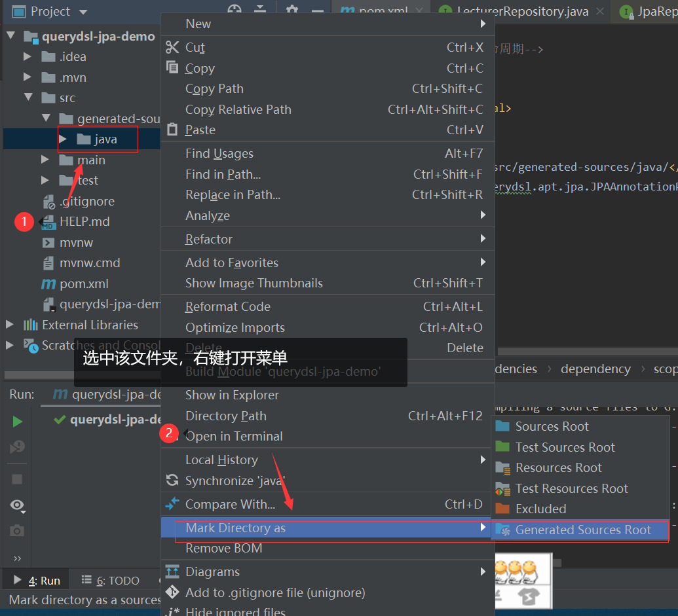This screenshot has width=678, height=616.
Task: Expand the .idea folder
Action: click(27, 56)
